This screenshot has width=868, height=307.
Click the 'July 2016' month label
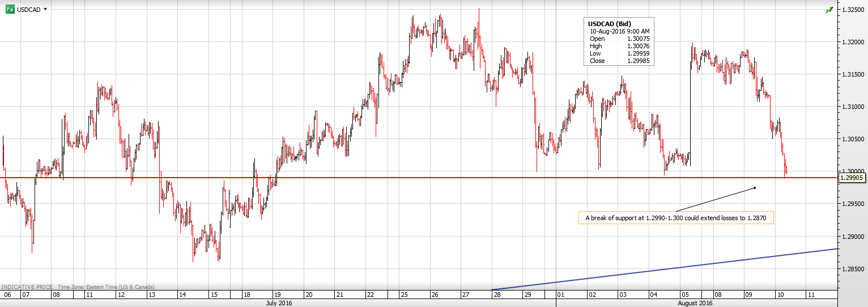(279, 303)
